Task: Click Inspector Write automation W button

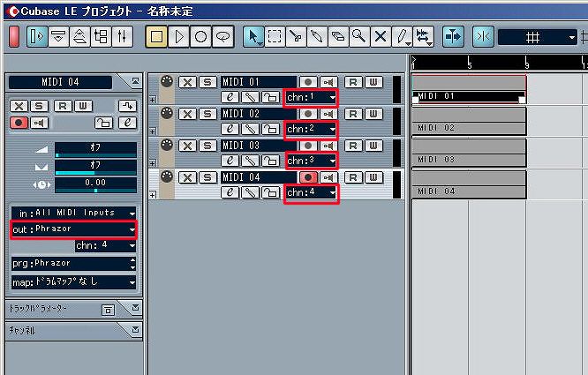Action: 83,106
